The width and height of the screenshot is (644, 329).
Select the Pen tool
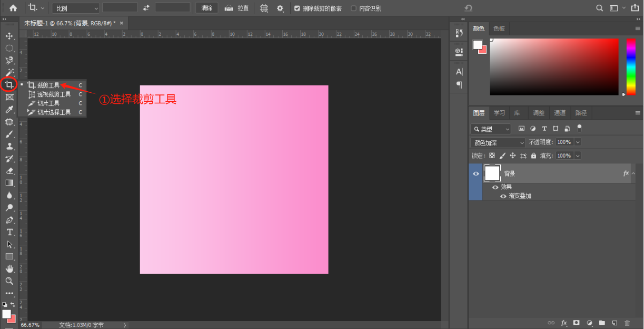(x=9, y=220)
